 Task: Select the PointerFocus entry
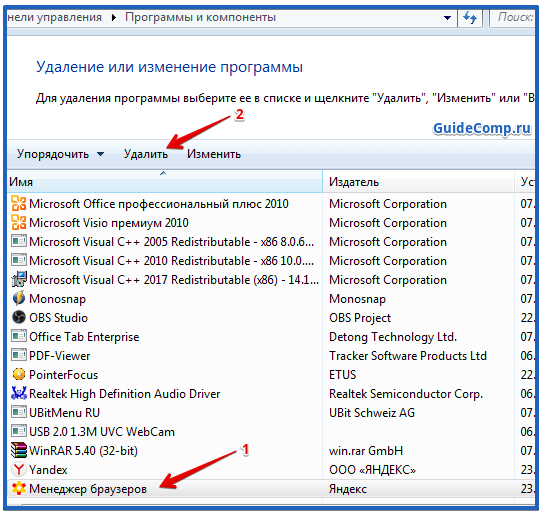(x=63, y=375)
